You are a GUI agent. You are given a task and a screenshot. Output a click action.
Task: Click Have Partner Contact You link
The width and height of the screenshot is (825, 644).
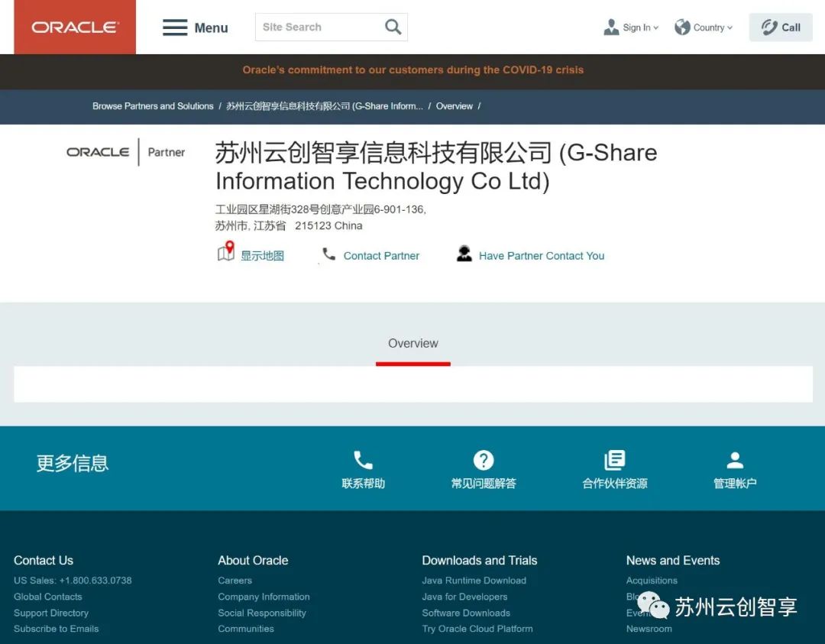(542, 256)
